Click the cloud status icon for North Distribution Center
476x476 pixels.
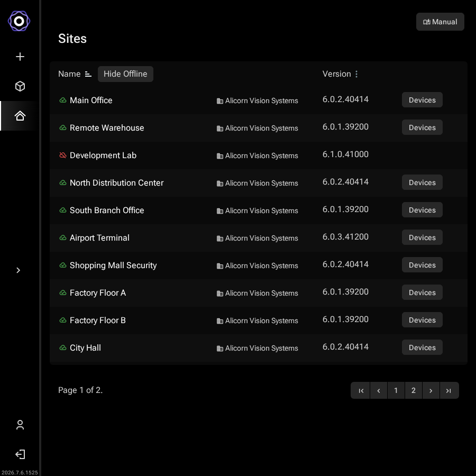pyautogui.click(x=63, y=183)
